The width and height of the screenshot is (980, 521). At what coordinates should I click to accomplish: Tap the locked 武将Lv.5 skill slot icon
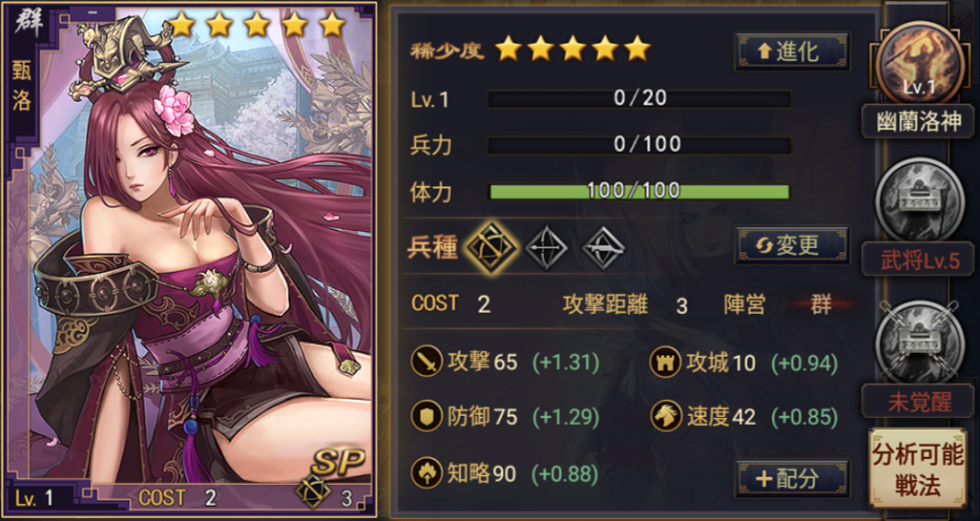pyautogui.click(x=918, y=199)
